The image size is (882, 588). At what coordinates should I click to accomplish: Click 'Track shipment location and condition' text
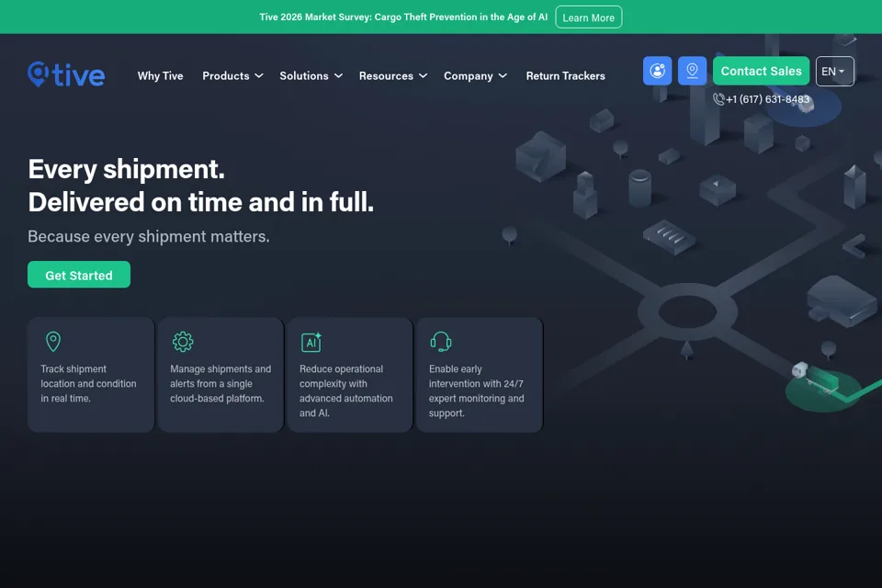click(88, 384)
